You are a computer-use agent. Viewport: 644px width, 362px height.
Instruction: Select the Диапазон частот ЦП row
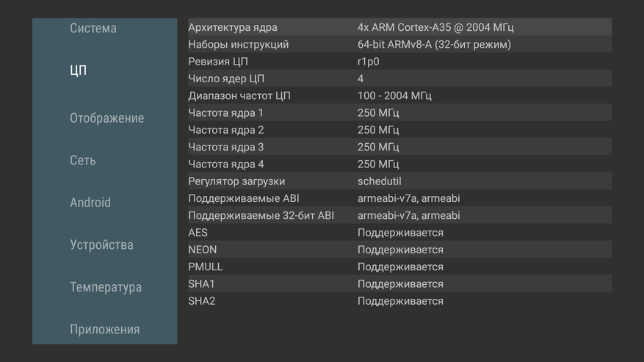399,95
